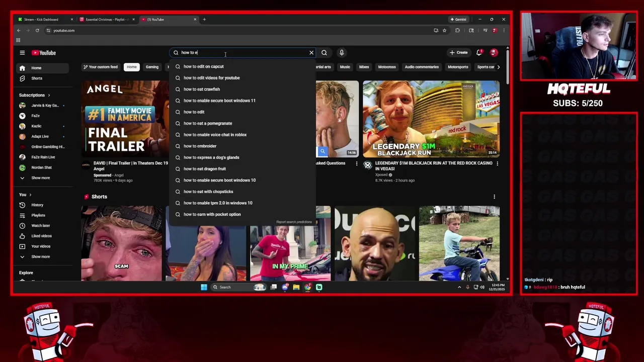This screenshot has width=644, height=362.
Task: Open more options for the Shorts shelf
Action: (x=494, y=197)
